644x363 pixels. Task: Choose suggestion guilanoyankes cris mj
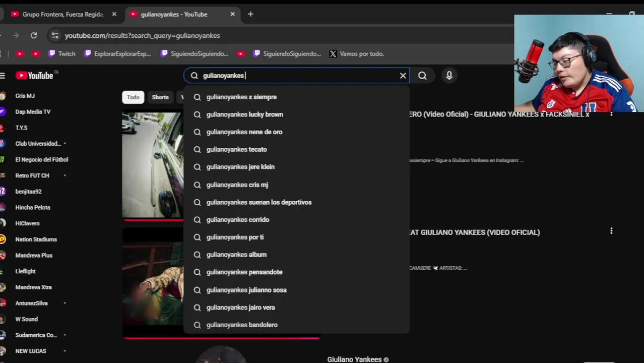point(296,185)
